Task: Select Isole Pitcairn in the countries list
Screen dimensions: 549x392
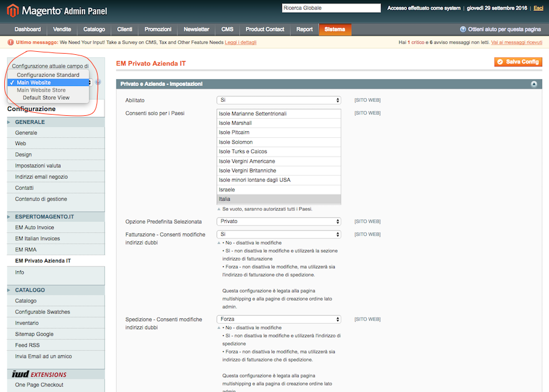Action: (279, 133)
